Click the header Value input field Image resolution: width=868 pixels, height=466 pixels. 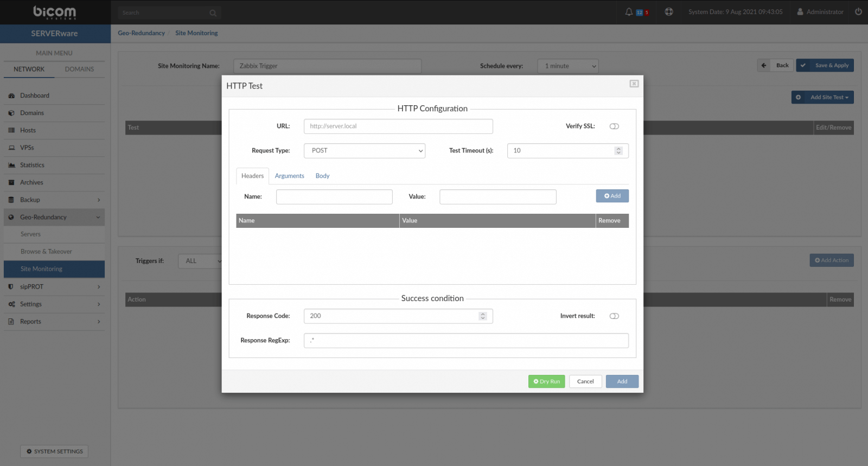point(498,197)
